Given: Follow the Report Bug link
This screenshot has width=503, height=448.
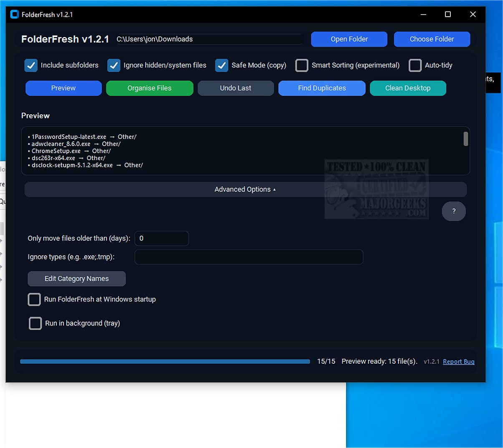Looking at the screenshot, I should [x=458, y=362].
